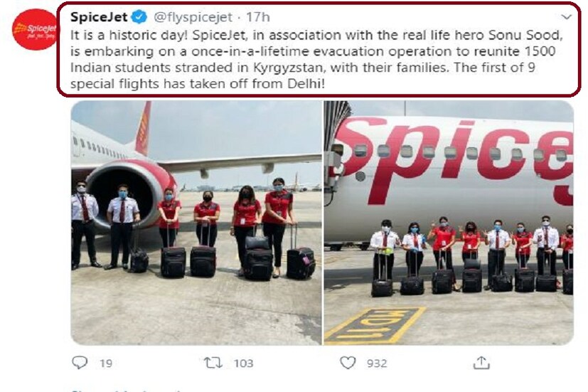Image resolution: width=588 pixels, height=392 pixels.
Task: Share the tweet using the upload arrow icon
Action: pos(482,363)
